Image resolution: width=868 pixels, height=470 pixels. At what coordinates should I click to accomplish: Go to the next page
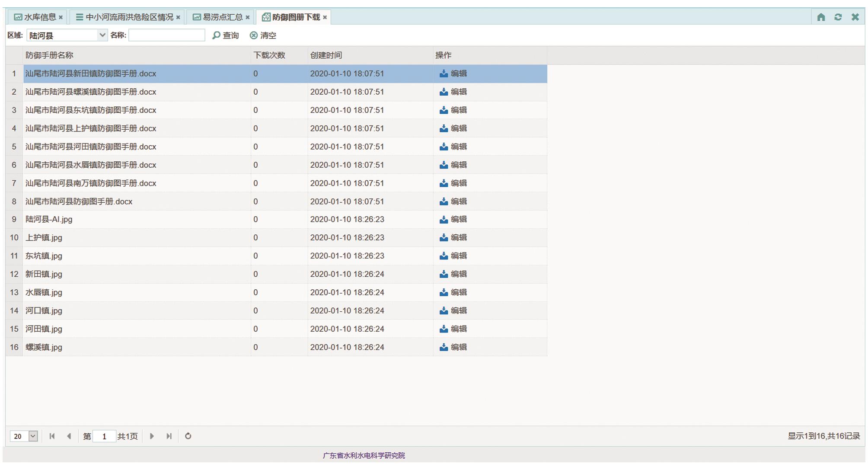152,436
